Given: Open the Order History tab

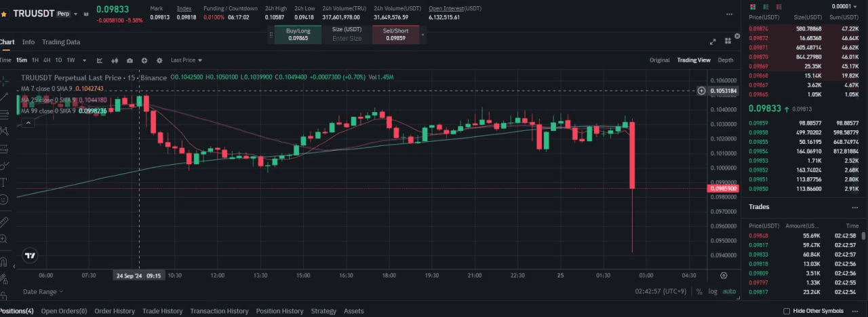Looking at the screenshot, I should [x=115, y=311].
